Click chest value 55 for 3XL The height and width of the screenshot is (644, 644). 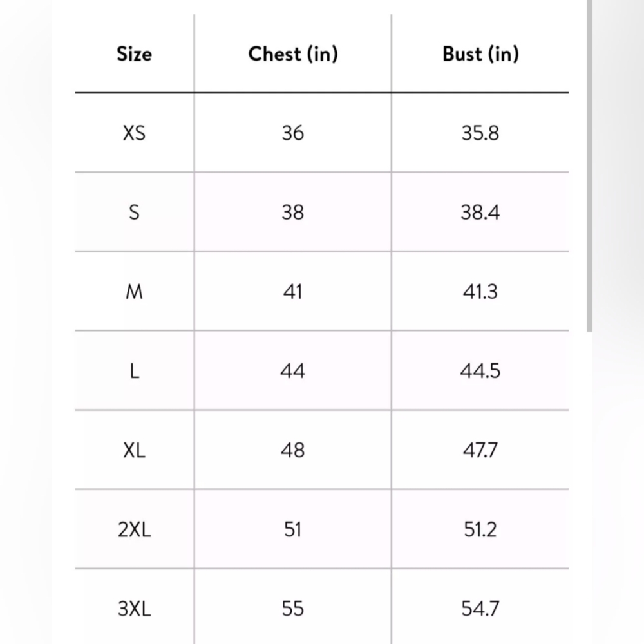coord(293,609)
